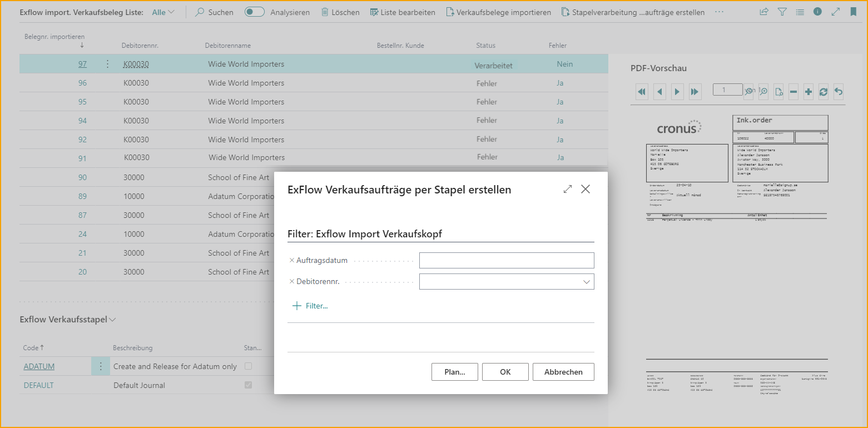Go to first page in PDF preview
This screenshot has height=428, width=868.
642,92
